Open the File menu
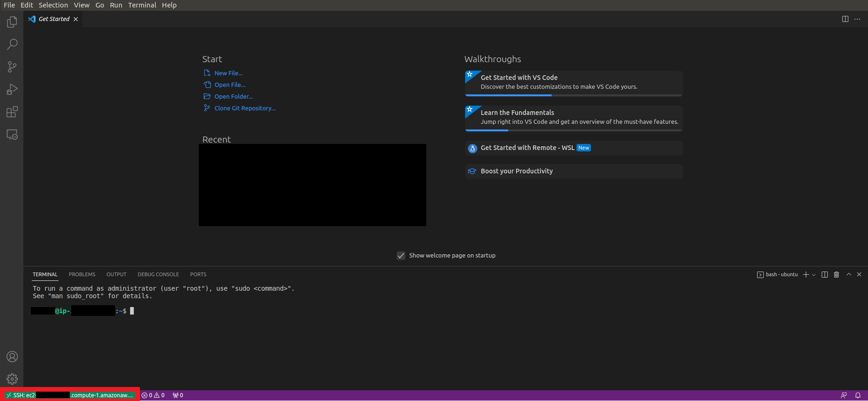 click(x=9, y=5)
